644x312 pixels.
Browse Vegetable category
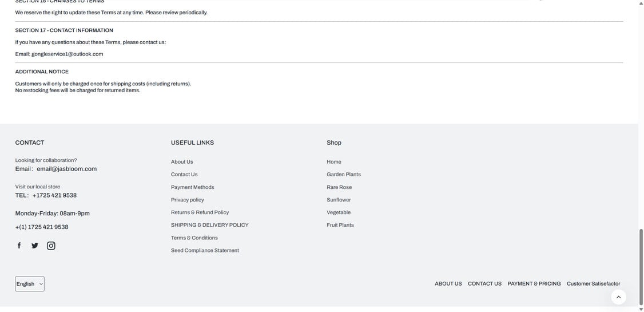tap(339, 212)
